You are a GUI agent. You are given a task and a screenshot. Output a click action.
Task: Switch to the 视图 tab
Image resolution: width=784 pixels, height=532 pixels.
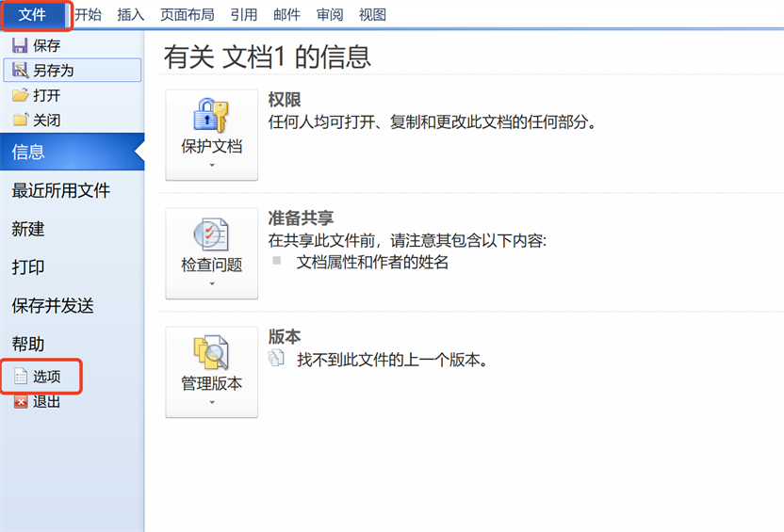coord(373,14)
